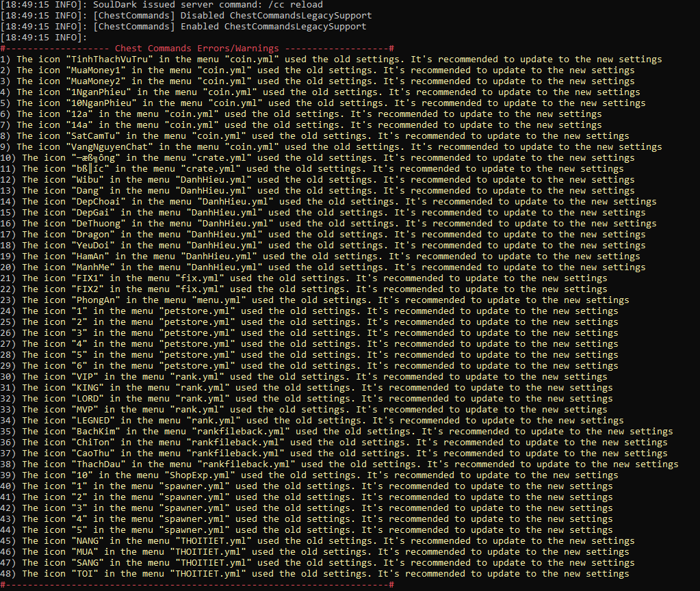The height and width of the screenshot is (591, 700).
Task: Click the "/cc reload" server command line
Action: tap(161, 5)
